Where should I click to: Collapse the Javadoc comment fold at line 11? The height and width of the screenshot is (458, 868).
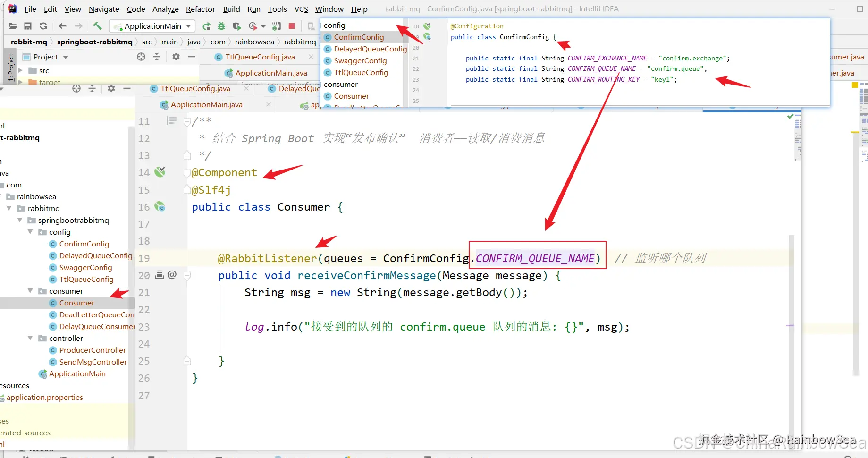click(187, 121)
